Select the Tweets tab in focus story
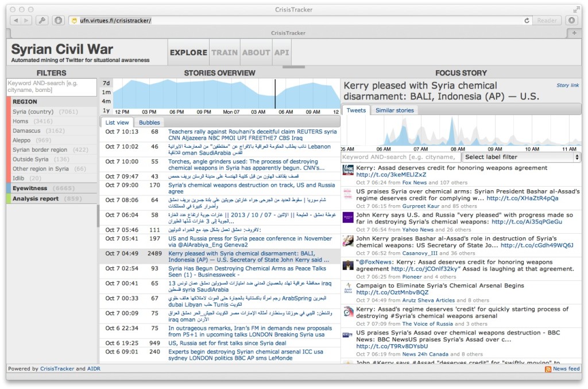588x389 pixels. point(356,110)
